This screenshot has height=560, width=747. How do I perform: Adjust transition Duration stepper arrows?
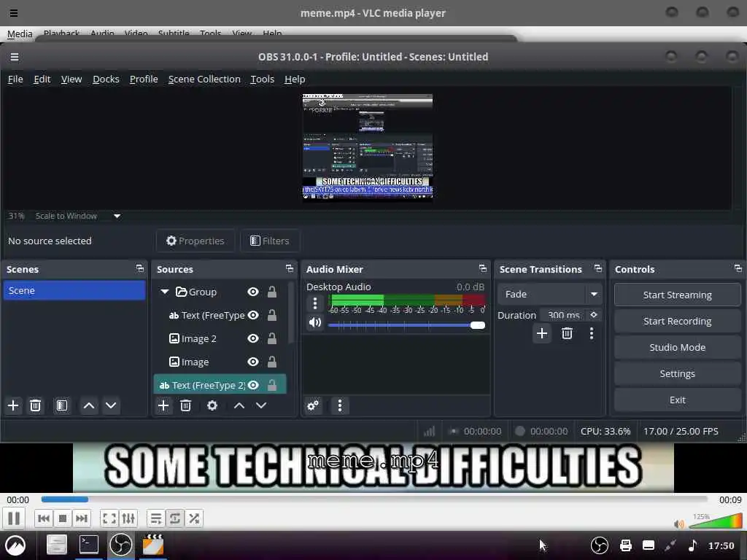pos(594,315)
